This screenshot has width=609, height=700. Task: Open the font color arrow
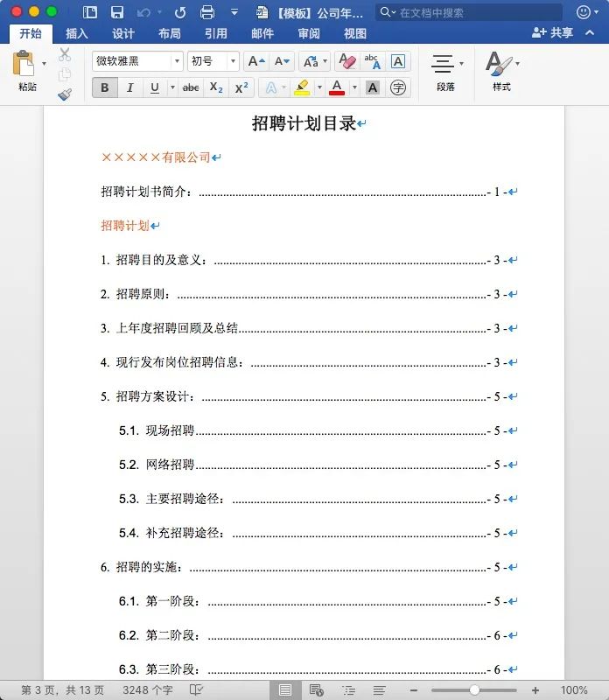(354, 87)
